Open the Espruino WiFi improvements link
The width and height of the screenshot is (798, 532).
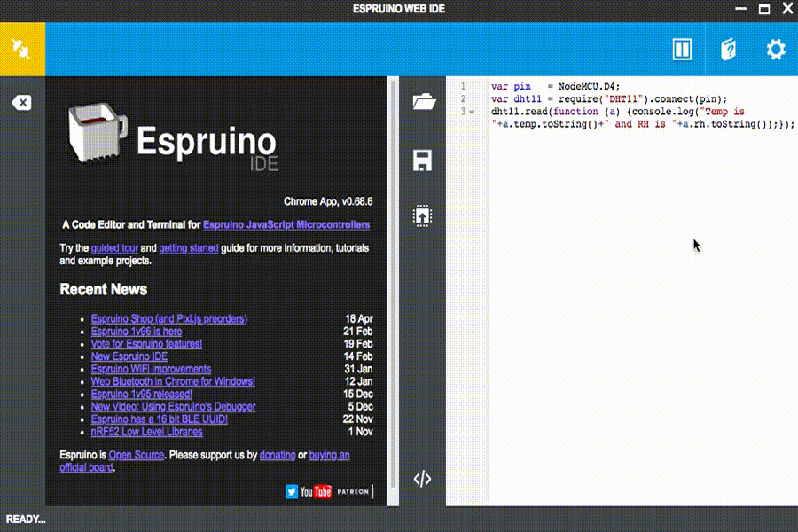tap(151, 369)
